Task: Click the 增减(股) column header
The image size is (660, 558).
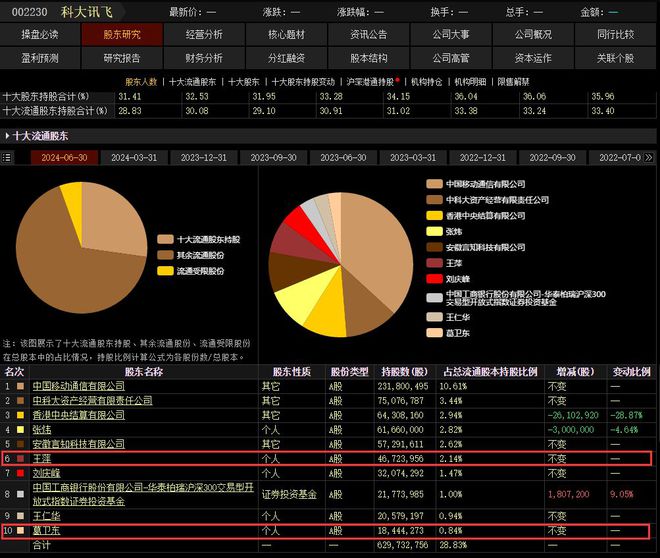Action: (575, 372)
